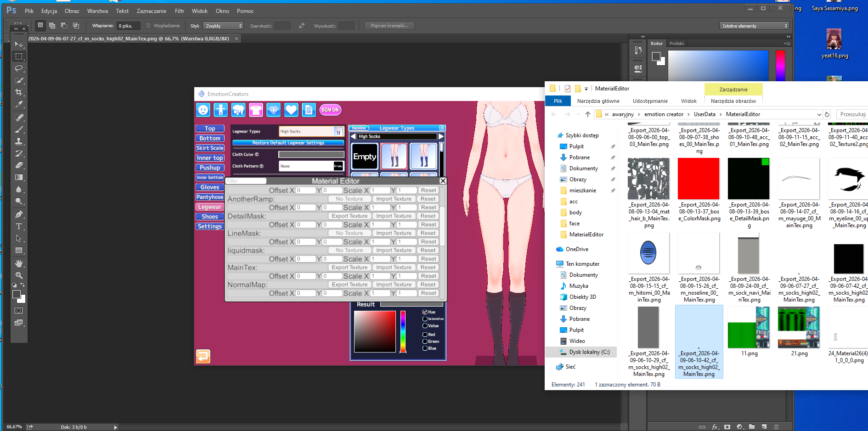The image size is (868, 431).
Task: Open the Istotne elementy workspace dropdown
Action: tap(755, 26)
